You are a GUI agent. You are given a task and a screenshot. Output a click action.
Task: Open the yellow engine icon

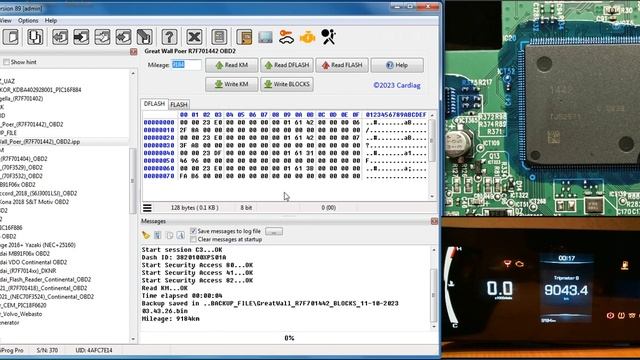(307, 38)
